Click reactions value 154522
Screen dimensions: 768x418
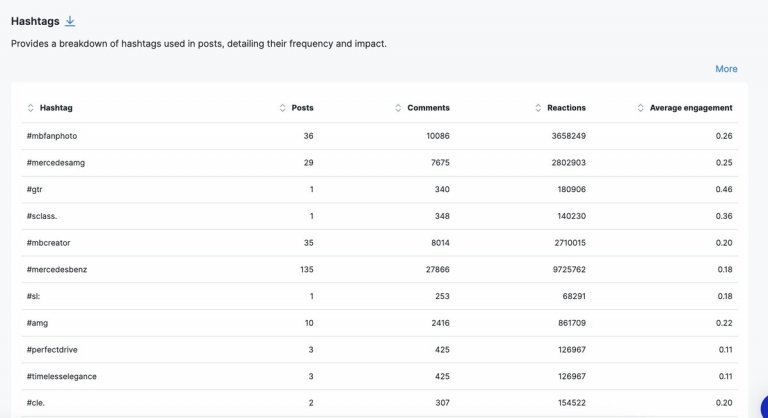point(572,403)
